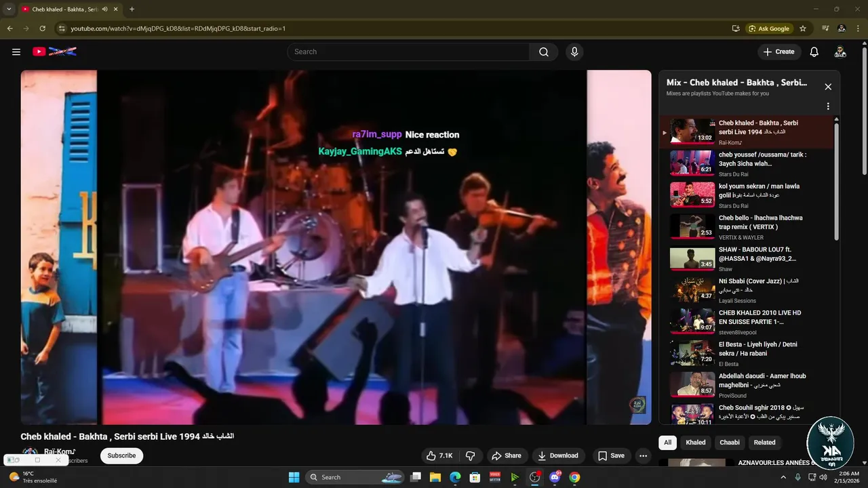Go to YouTube home via the logo

[x=54, y=52]
